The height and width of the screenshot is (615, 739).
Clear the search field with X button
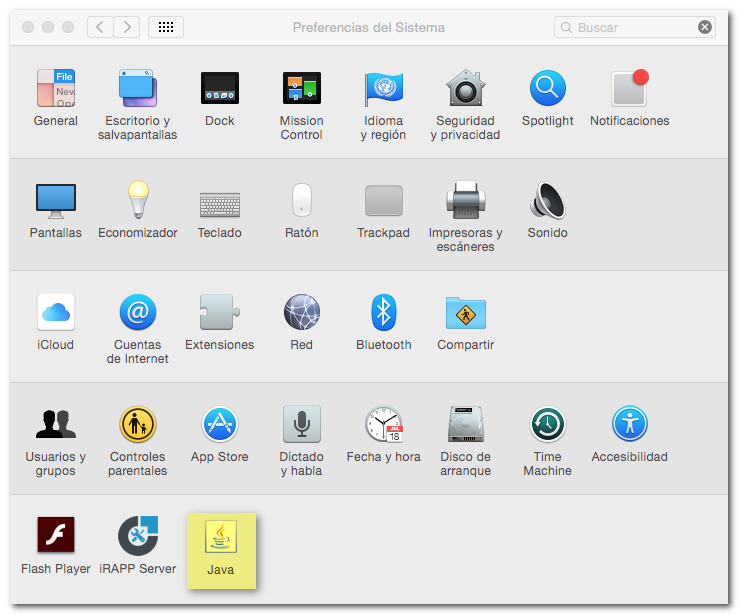coord(705,27)
